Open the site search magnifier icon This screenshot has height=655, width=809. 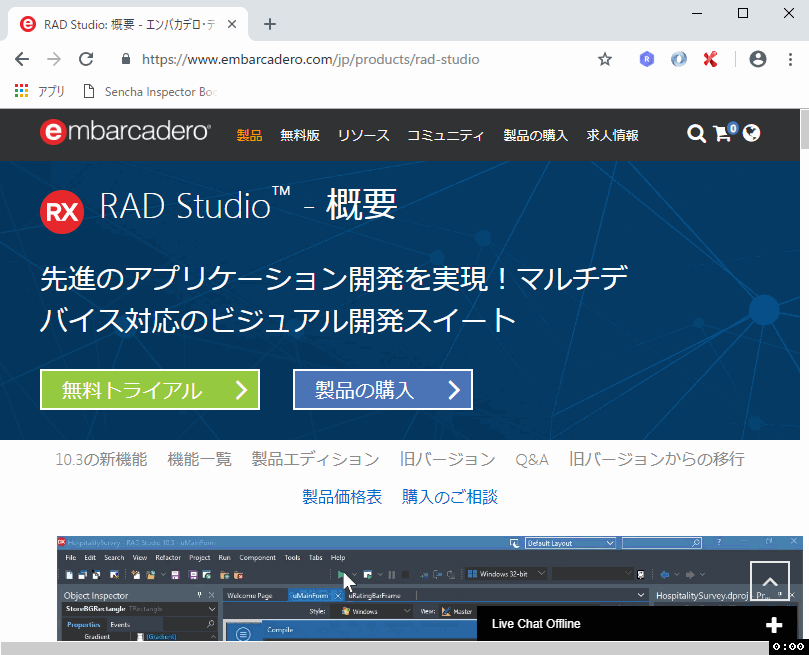tap(696, 134)
